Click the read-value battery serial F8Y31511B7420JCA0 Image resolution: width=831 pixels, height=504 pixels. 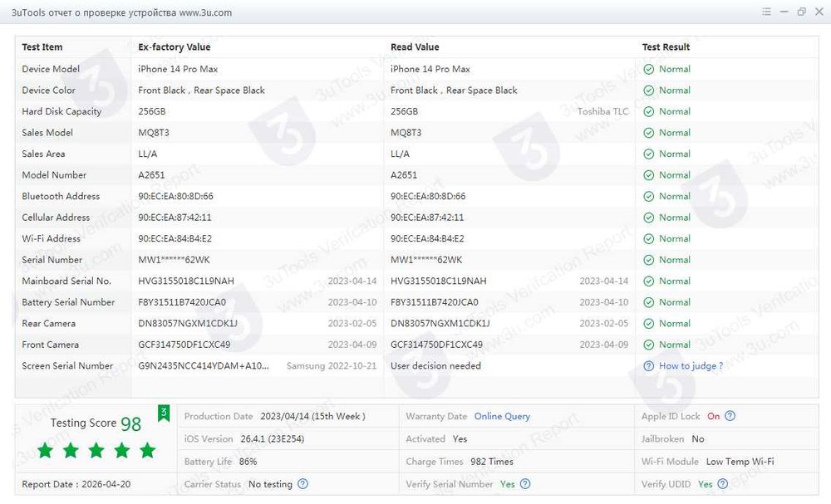(434, 302)
